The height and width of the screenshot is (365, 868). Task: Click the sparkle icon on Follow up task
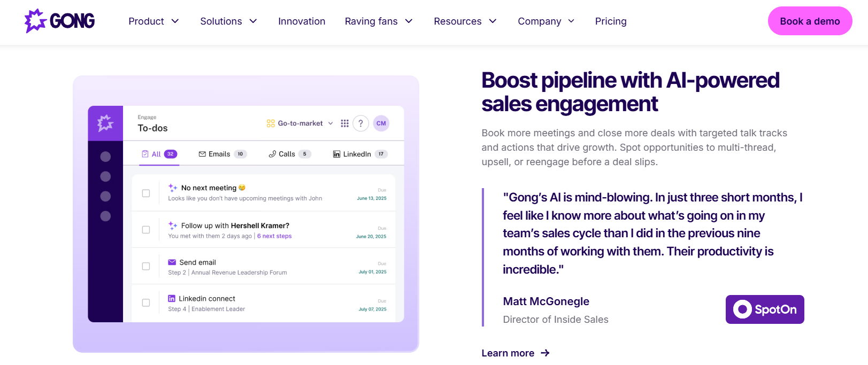coord(173,226)
